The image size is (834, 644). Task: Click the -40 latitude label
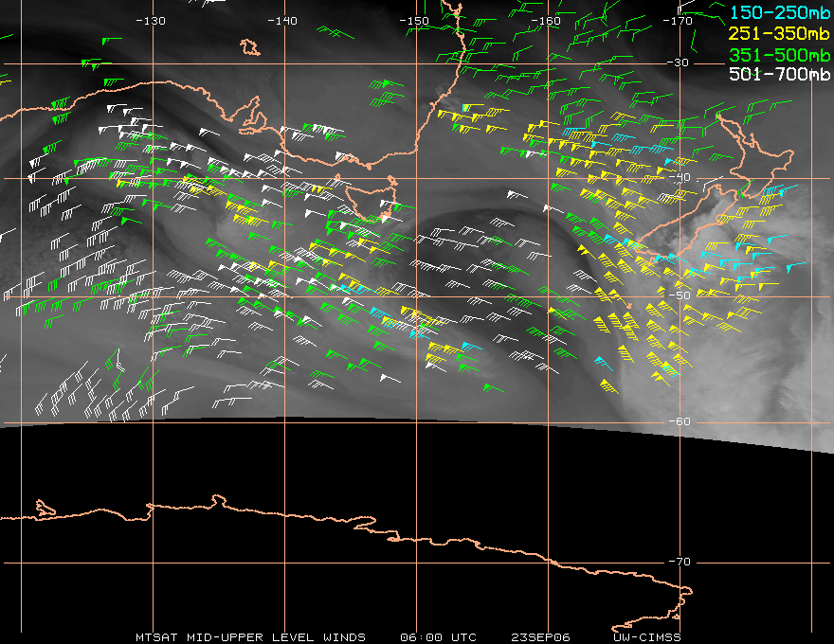tap(680, 177)
